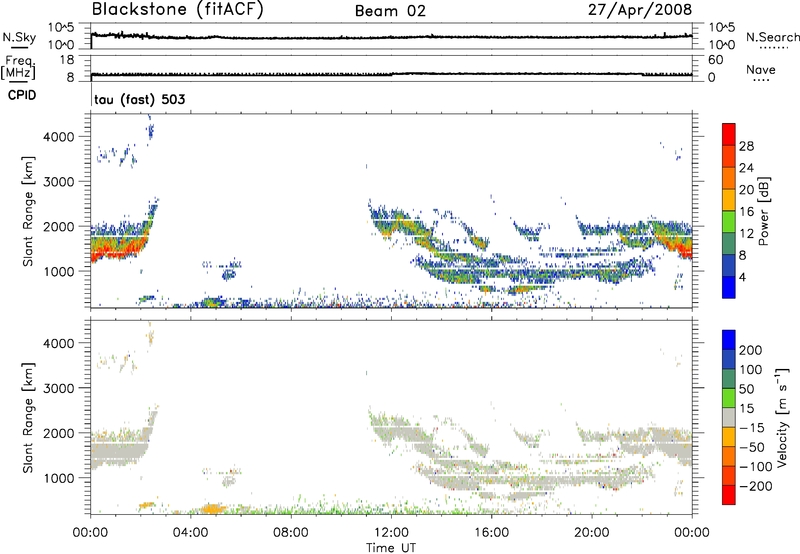Click the '08:00' time axis tick label
Viewport: 800px width, 554px height.
291,533
